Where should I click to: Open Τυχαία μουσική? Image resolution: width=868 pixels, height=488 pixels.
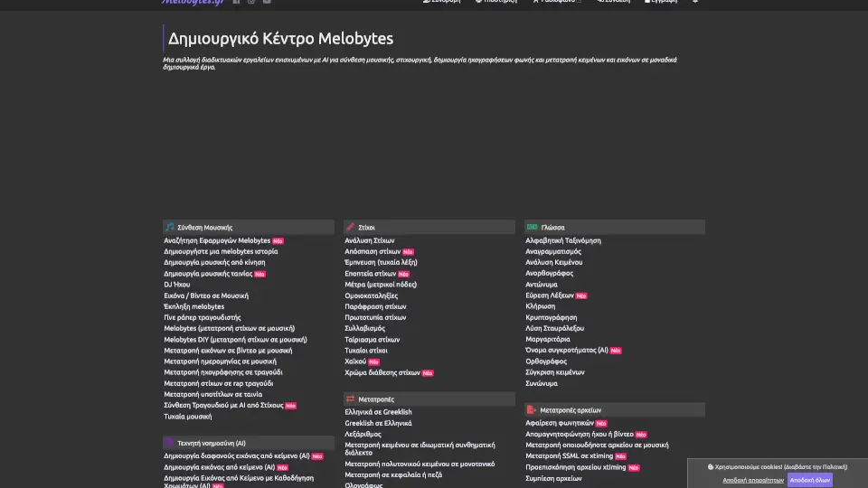click(x=188, y=417)
